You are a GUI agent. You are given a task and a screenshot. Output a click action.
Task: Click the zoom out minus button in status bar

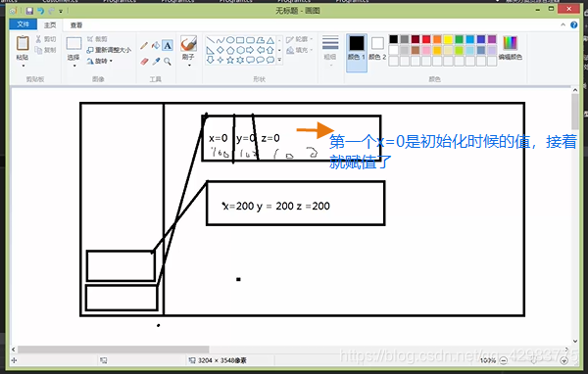coord(504,360)
